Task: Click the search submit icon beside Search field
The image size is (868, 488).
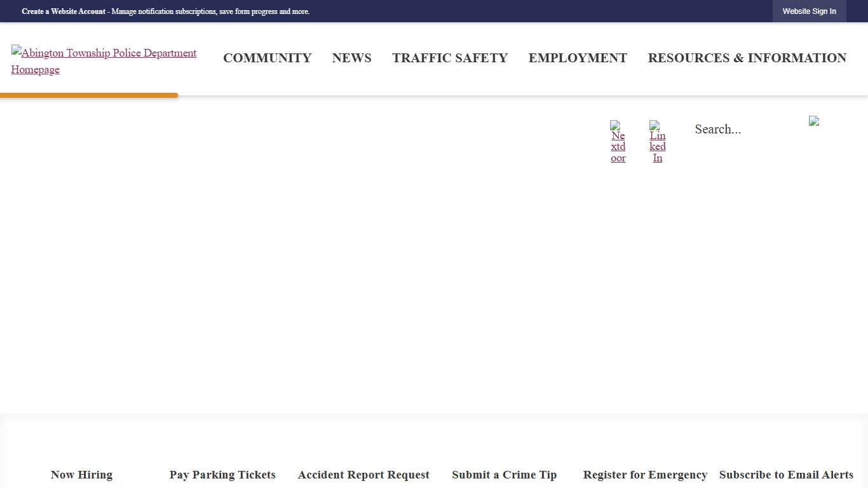Action: [814, 121]
